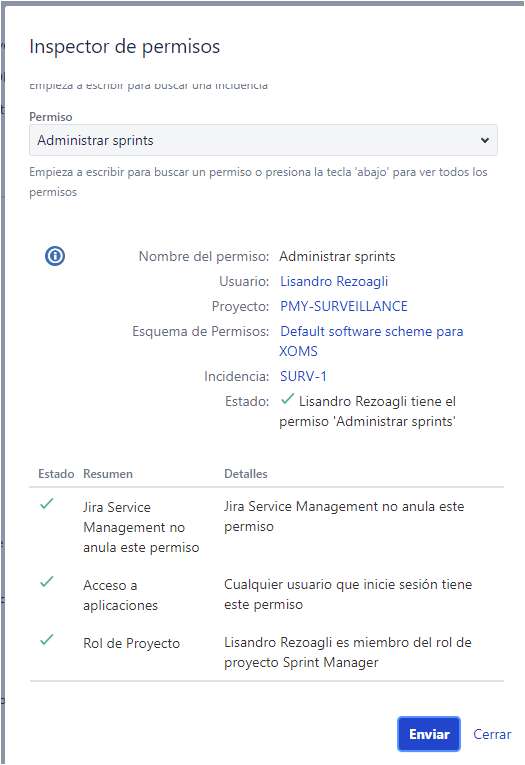Viewport: 525px width, 765px height.
Task: Click the Detalles column header
Action: coord(245,474)
